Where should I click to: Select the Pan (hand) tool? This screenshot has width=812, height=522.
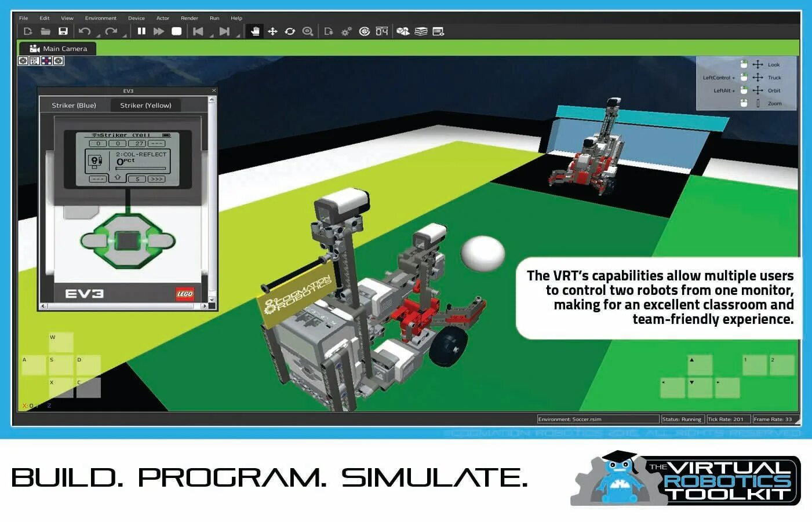point(256,31)
